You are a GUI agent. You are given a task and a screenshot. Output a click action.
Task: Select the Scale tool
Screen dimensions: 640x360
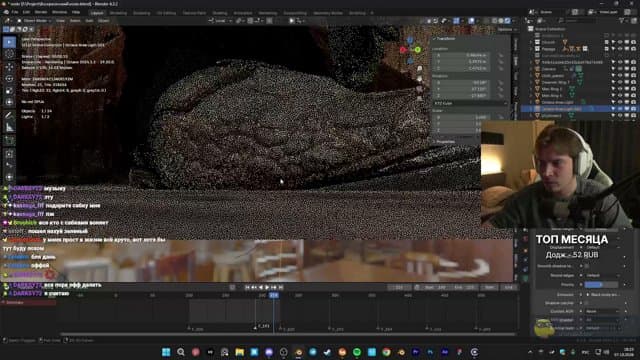coord(9,91)
